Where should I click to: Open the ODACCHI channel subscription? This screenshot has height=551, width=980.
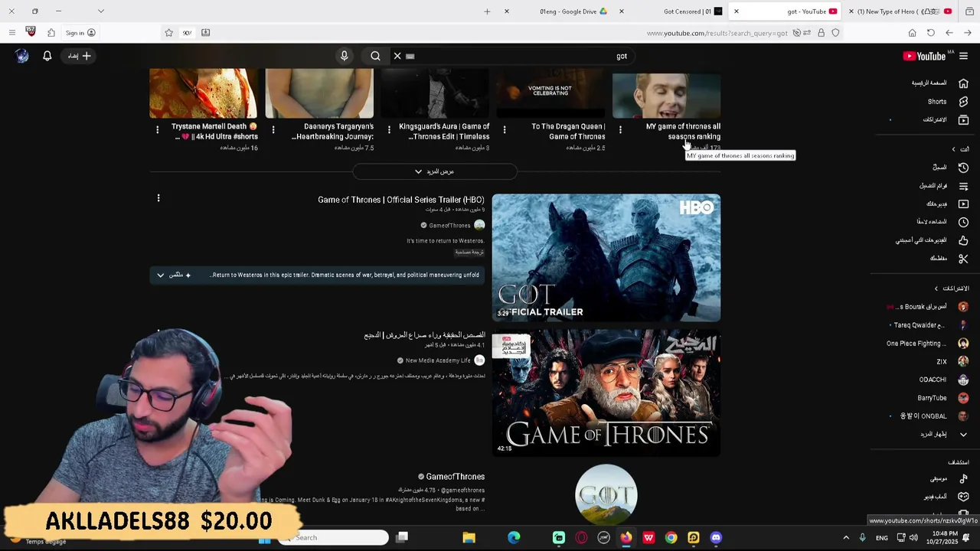tap(944, 380)
